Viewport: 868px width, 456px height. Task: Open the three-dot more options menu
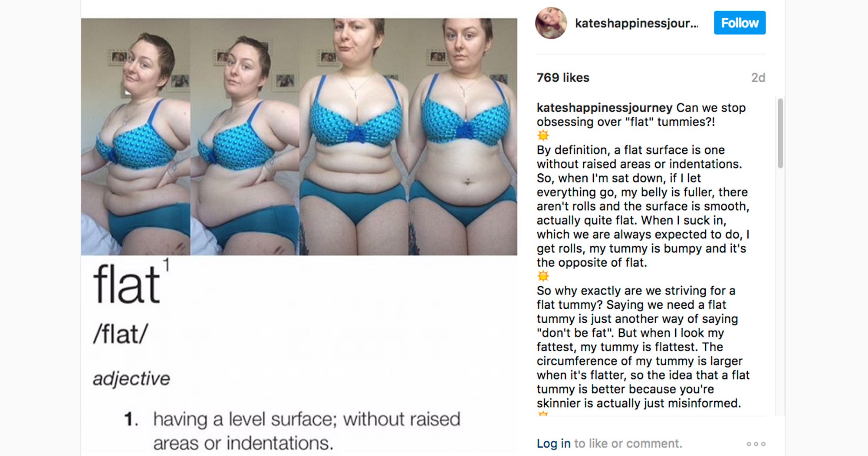click(x=756, y=444)
